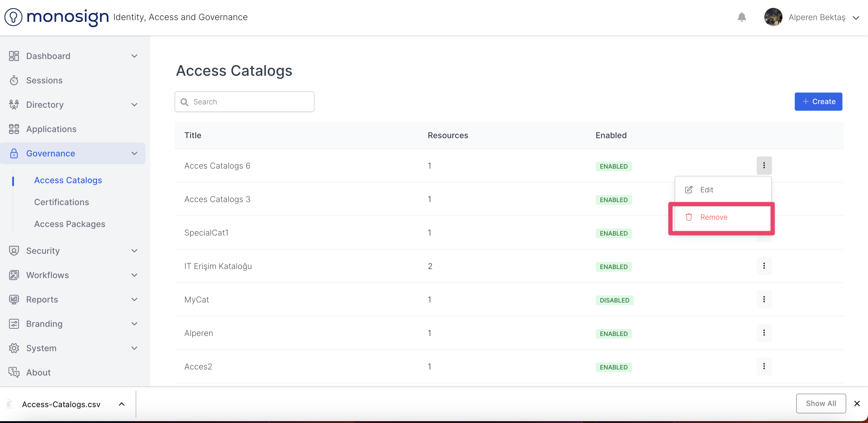
Task: Choose Edit in the context menu
Action: (x=706, y=190)
